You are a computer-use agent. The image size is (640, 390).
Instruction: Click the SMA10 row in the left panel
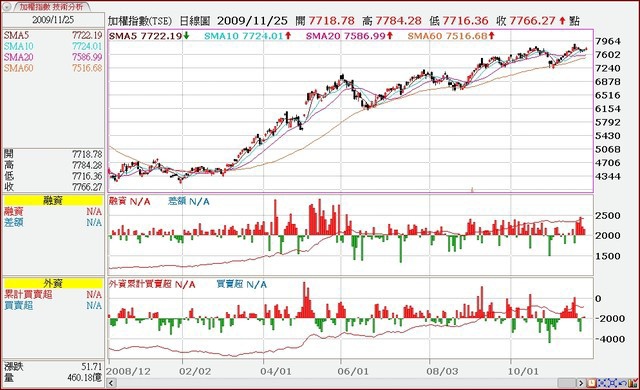point(53,47)
